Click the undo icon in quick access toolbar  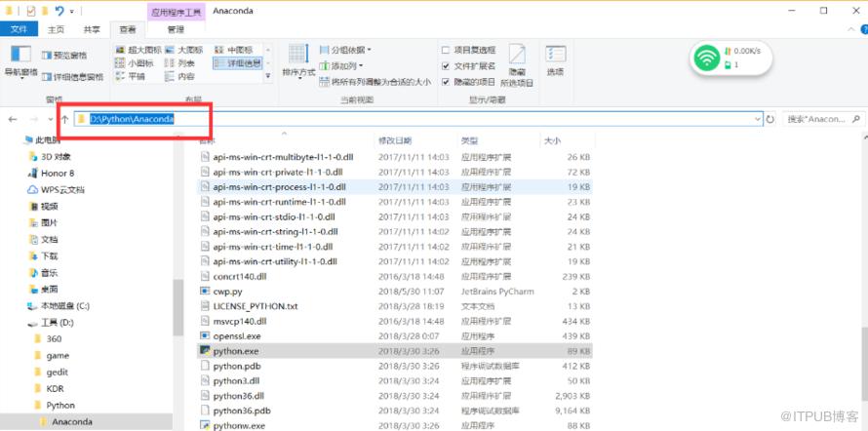tap(59, 11)
